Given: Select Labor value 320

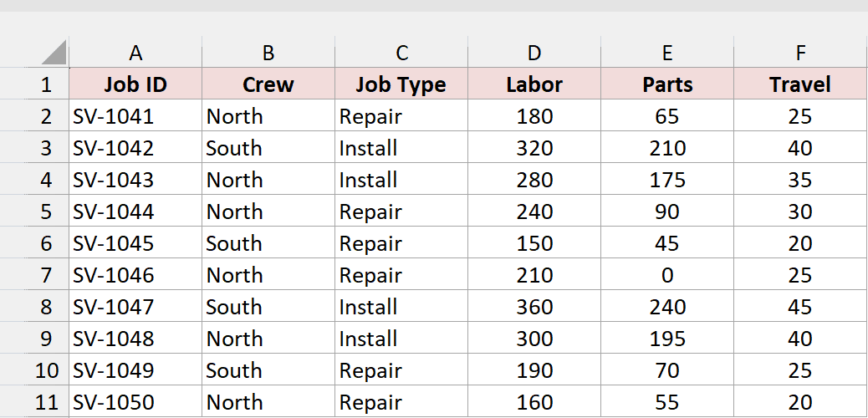Looking at the screenshot, I should click(x=534, y=148).
